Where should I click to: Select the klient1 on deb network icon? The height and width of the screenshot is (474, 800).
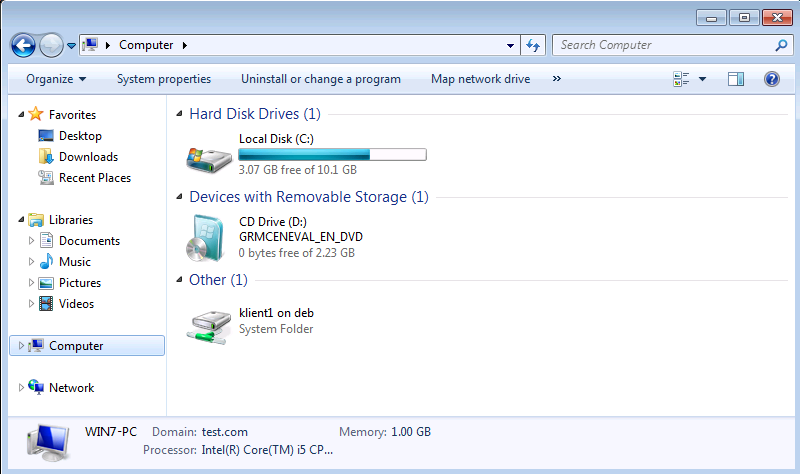click(209, 321)
